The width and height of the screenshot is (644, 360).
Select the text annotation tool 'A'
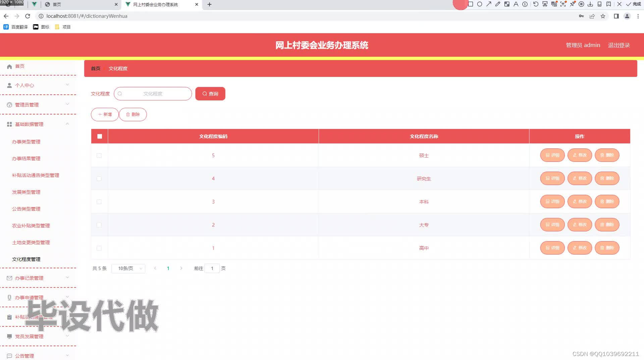516,4
